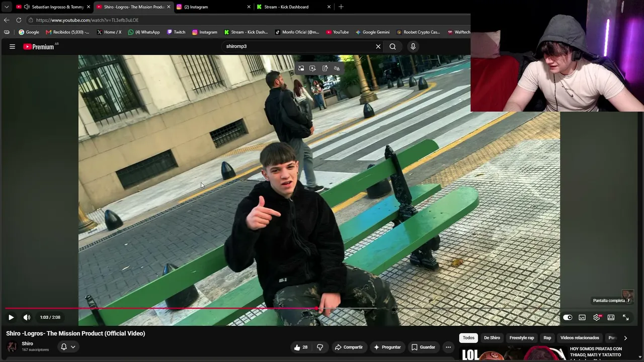Open more actions three-dot menu
The width and height of the screenshot is (644, 362).
[x=448, y=347]
